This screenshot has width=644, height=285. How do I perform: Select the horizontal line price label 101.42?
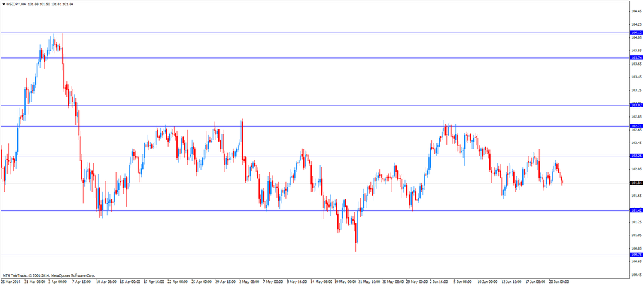tap(637, 210)
